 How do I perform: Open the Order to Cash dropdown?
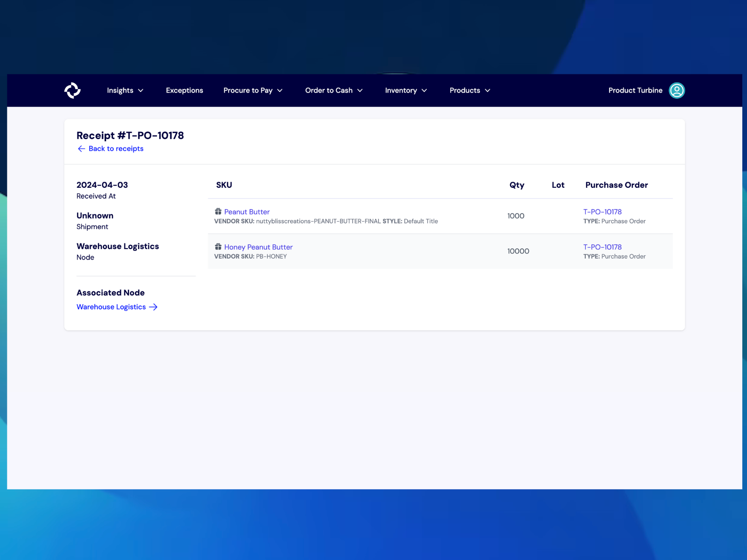point(333,90)
